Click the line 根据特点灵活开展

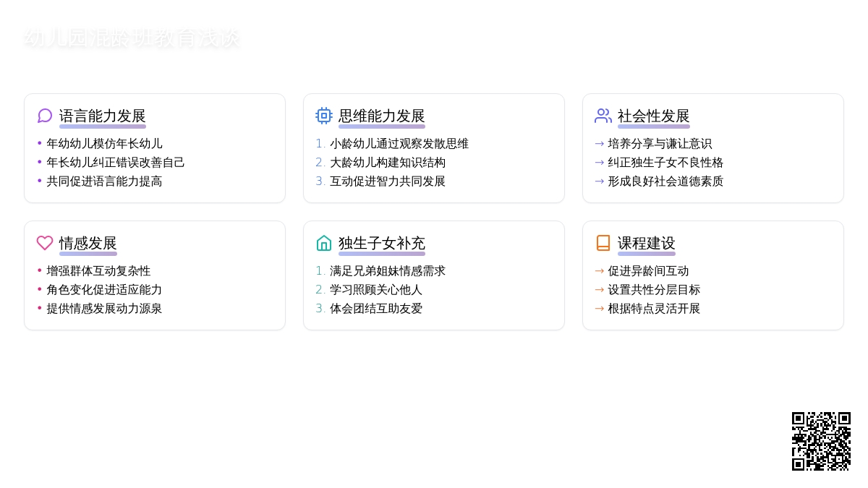(x=654, y=308)
